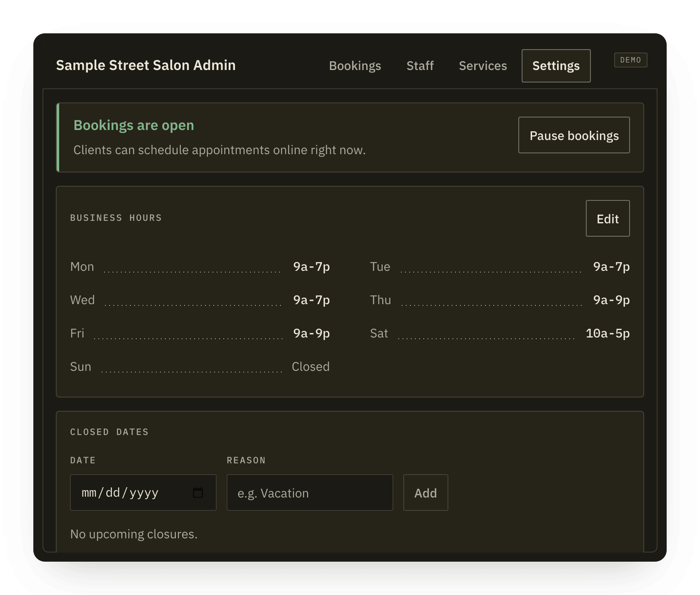Screen dimensions: 700x595
Task: Click the Fri day label
Action: click(x=77, y=333)
